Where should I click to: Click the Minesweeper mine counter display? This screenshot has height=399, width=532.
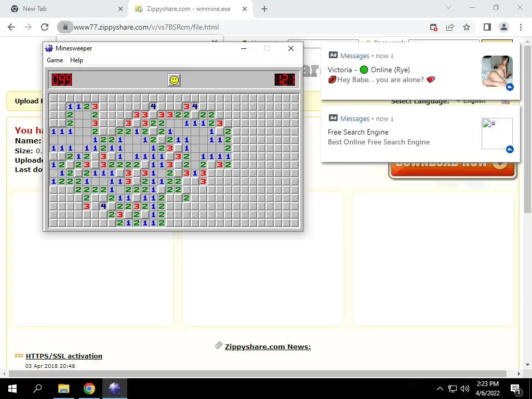click(x=62, y=80)
